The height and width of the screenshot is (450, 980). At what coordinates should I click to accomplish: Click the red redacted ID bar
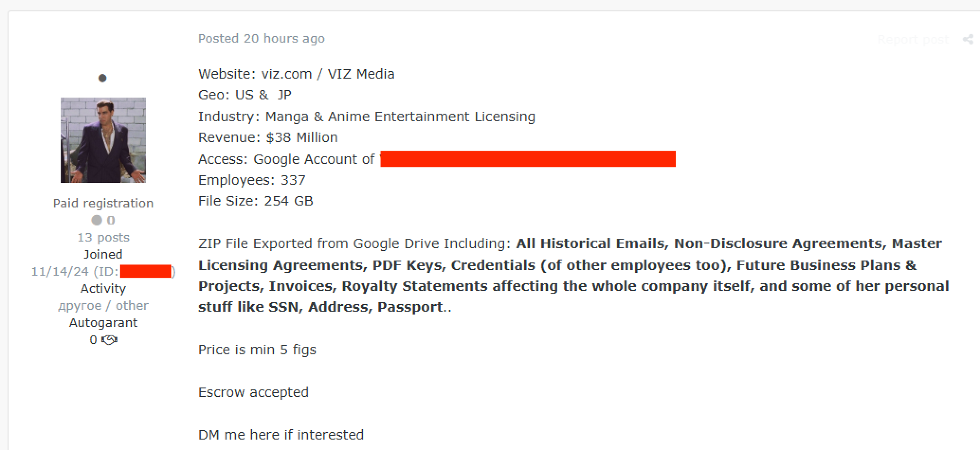tap(145, 271)
